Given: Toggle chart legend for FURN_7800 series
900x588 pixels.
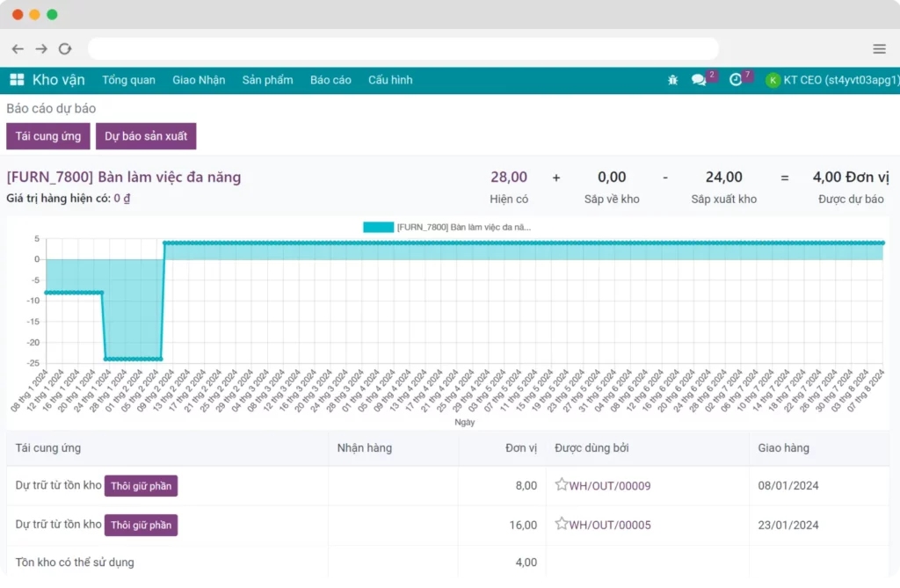Looking at the screenshot, I should click(x=378, y=227).
